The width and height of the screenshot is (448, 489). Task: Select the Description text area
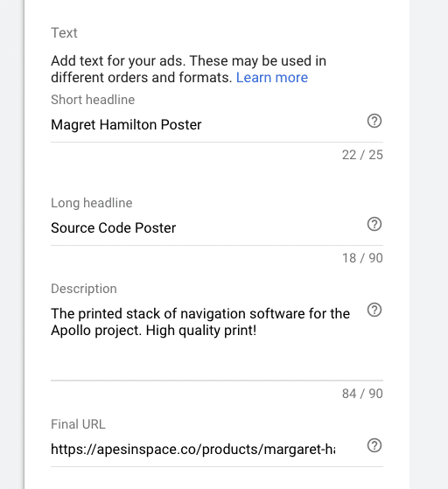[207, 341]
